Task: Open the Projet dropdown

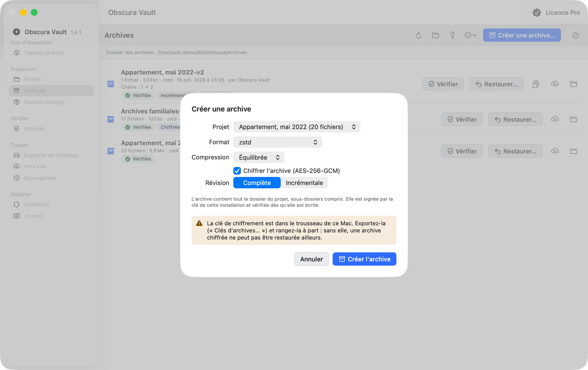Action: [297, 127]
